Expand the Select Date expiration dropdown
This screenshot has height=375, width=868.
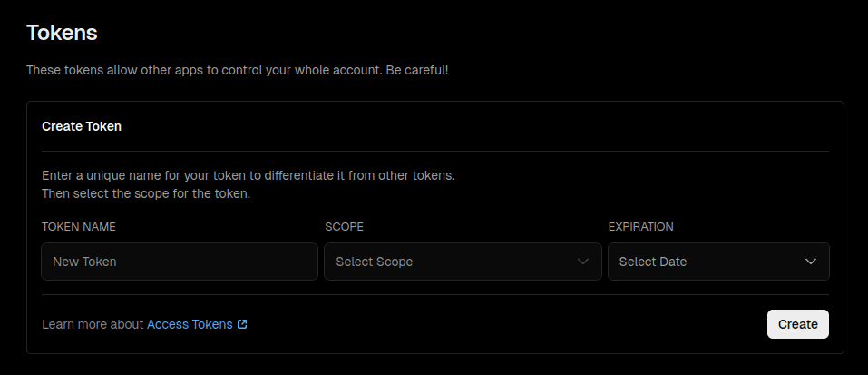point(718,262)
